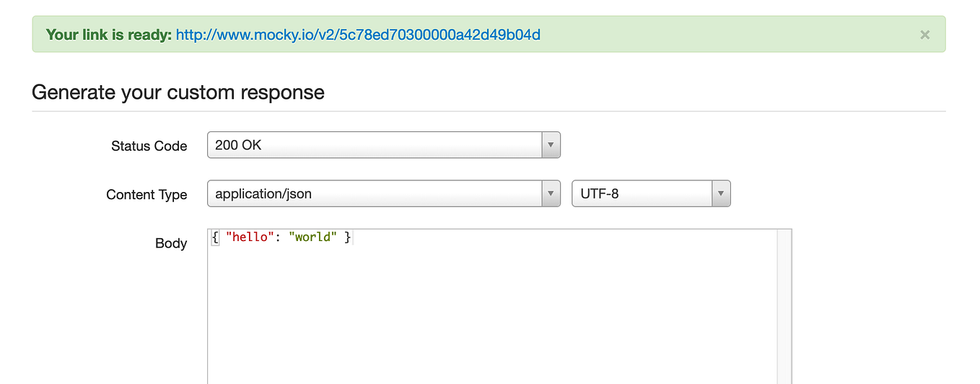This screenshot has height=384, width=980.
Task: Click the Status Code label
Action: pyautogui.click(x=149, y=146)
